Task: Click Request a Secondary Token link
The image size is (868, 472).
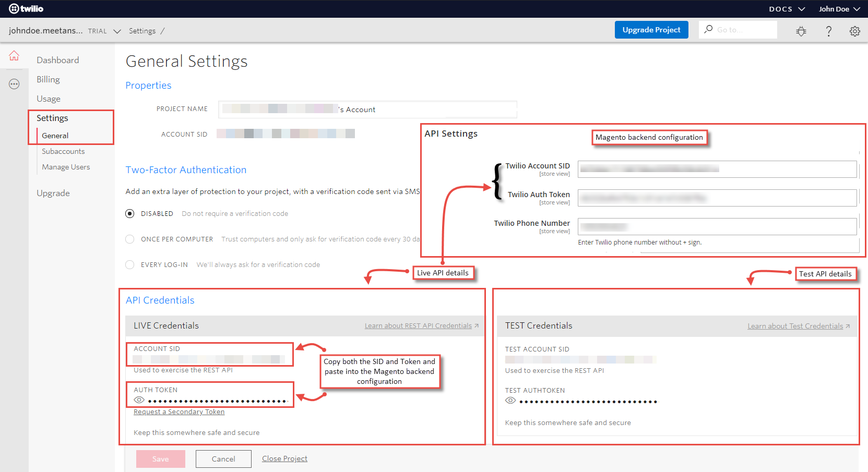Action: pyautogui.click(x=179, y=412)
